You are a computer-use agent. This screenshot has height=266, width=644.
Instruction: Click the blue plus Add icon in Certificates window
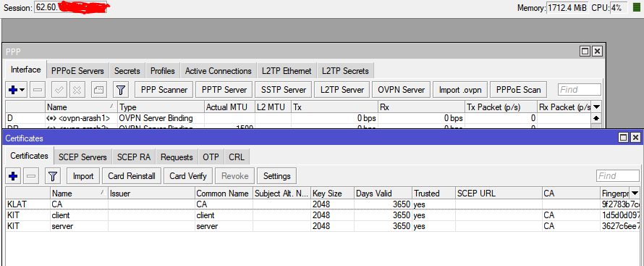pos(13,176)
